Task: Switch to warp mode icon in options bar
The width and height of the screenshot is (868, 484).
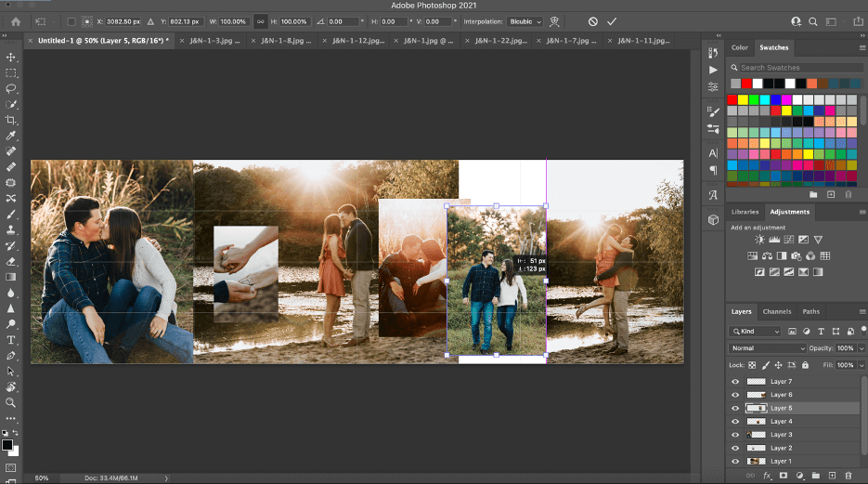Action: pyautogui.click(x=554, y=21)
